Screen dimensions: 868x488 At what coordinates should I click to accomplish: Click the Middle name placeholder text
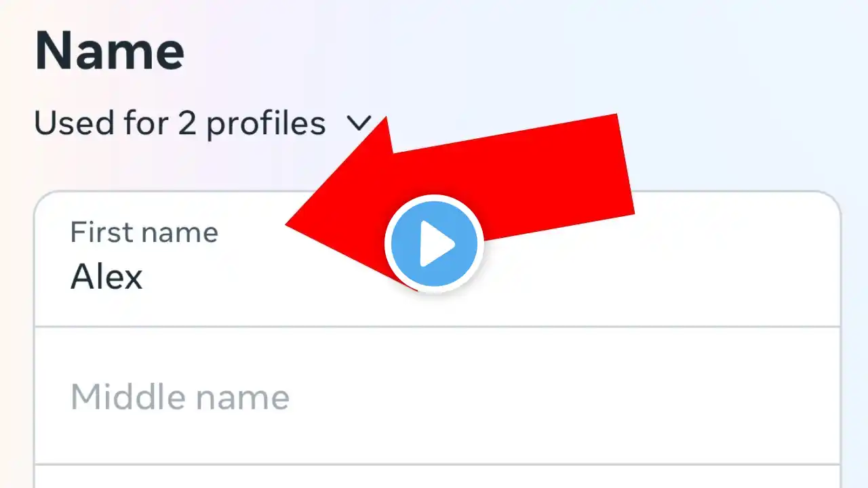(180, 397)
